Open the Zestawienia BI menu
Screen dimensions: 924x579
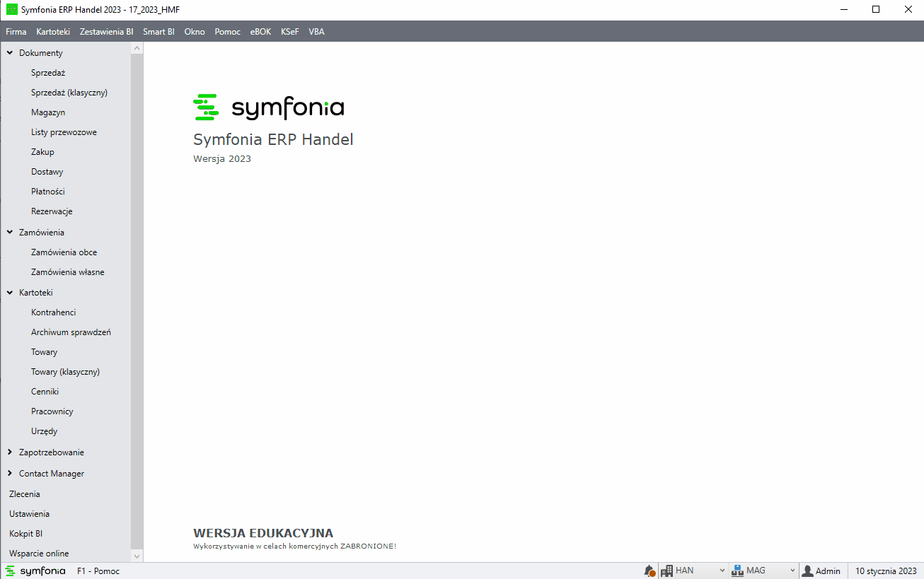[107, 32]
